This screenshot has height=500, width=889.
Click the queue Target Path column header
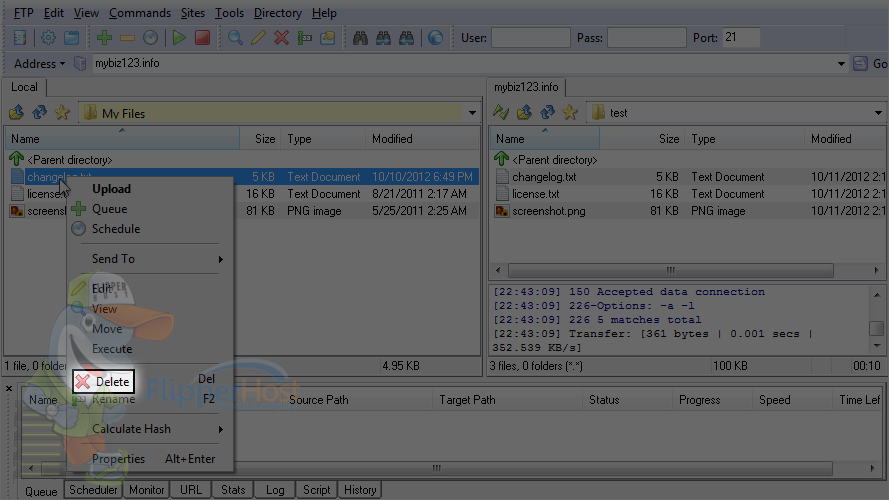click(507, 400)
